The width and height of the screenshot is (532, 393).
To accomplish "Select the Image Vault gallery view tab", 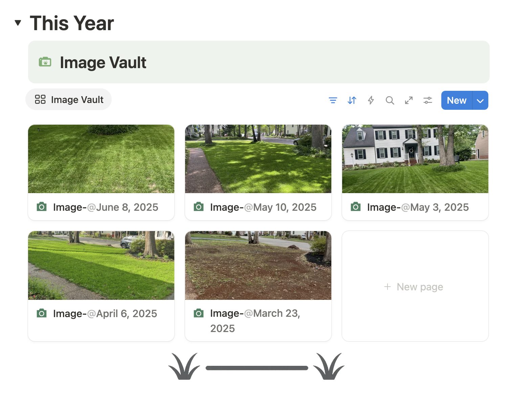I will pyautogui.click(x=69, y=100).
